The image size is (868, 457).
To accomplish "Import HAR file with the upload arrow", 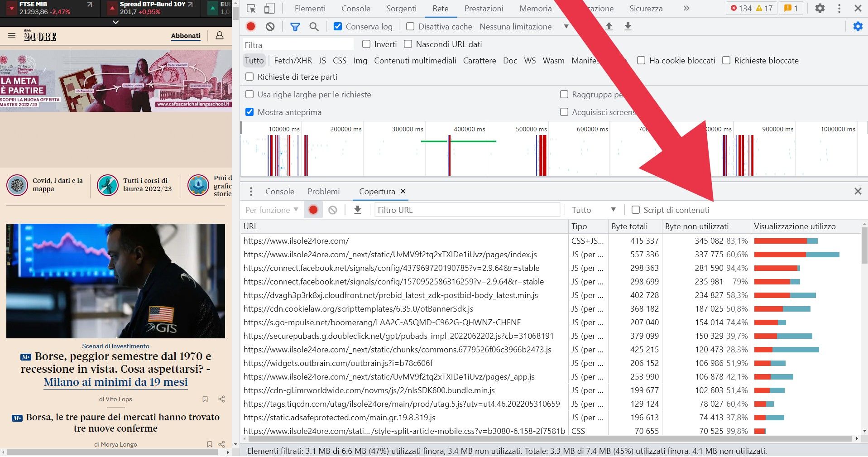I will click(x=609, y=27).
